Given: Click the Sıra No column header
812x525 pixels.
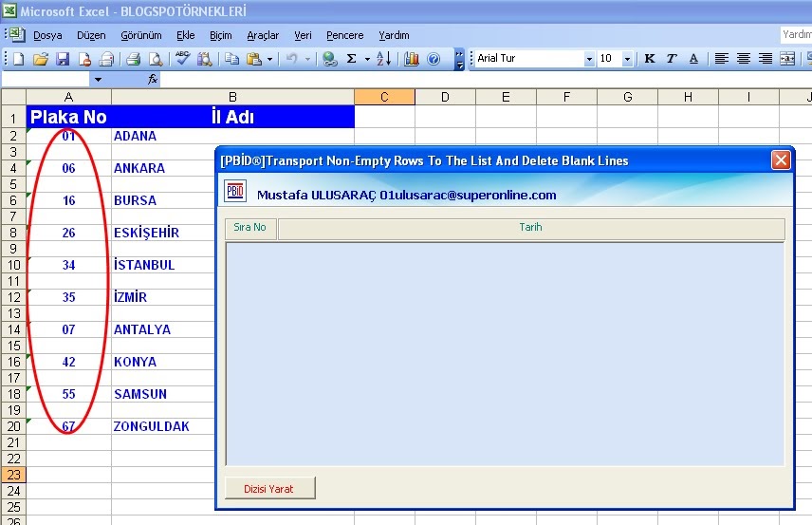Looking at the screenshot, I should [250, 229].
